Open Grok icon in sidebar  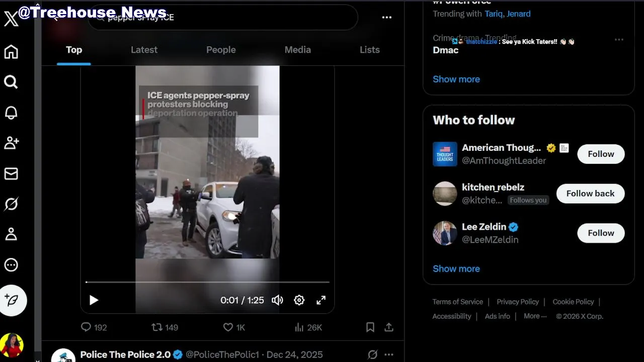pos(11,204)
